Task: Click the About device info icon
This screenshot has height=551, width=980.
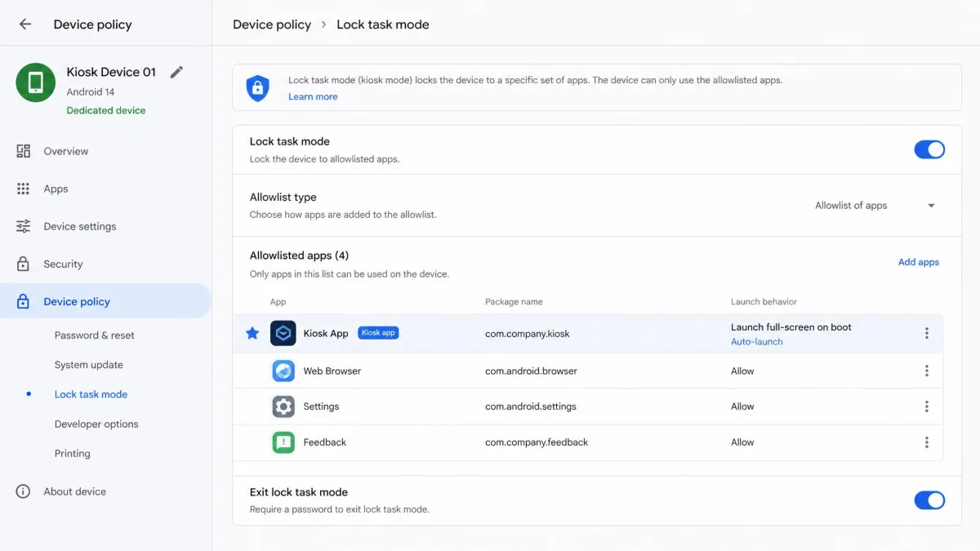Action: point(24,491)
